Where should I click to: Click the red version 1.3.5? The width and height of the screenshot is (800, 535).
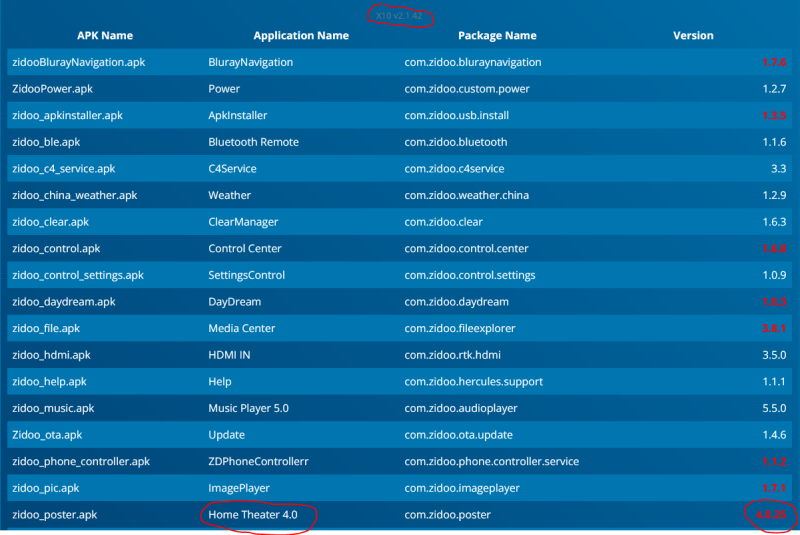tap(774, 115)
